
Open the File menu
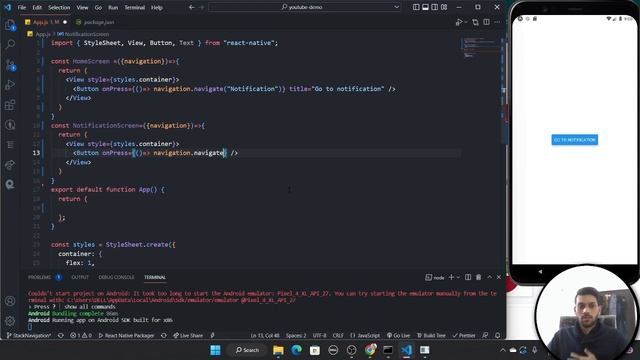tap(22, 7)
